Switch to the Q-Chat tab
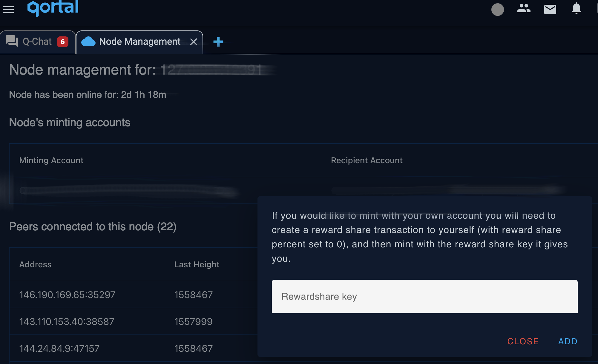The width and height of the screenshot is (598, 364). click(x=38, y=42)
